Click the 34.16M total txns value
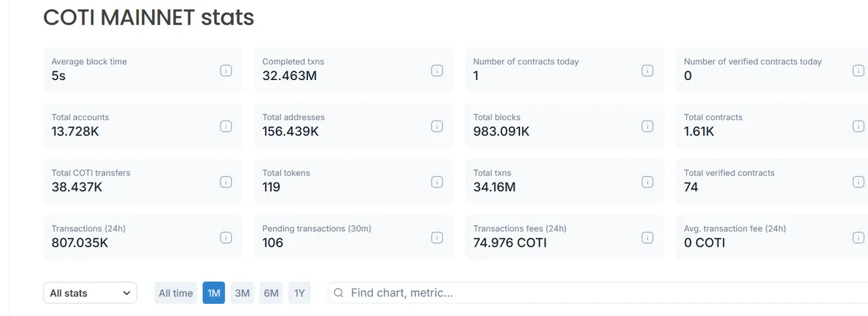The image size is (868, 316). [x=494, y=187]
